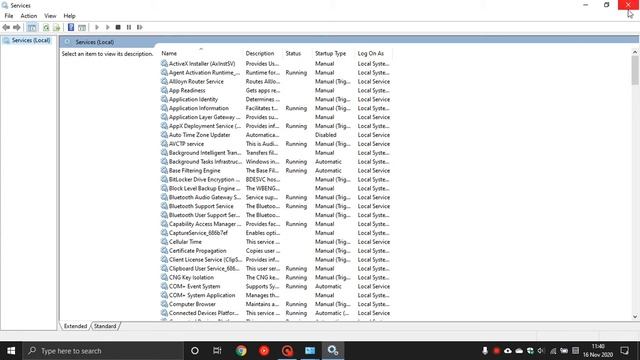
Task: Select the AllJoyn Router Service row
Action: tap(276, 82)
